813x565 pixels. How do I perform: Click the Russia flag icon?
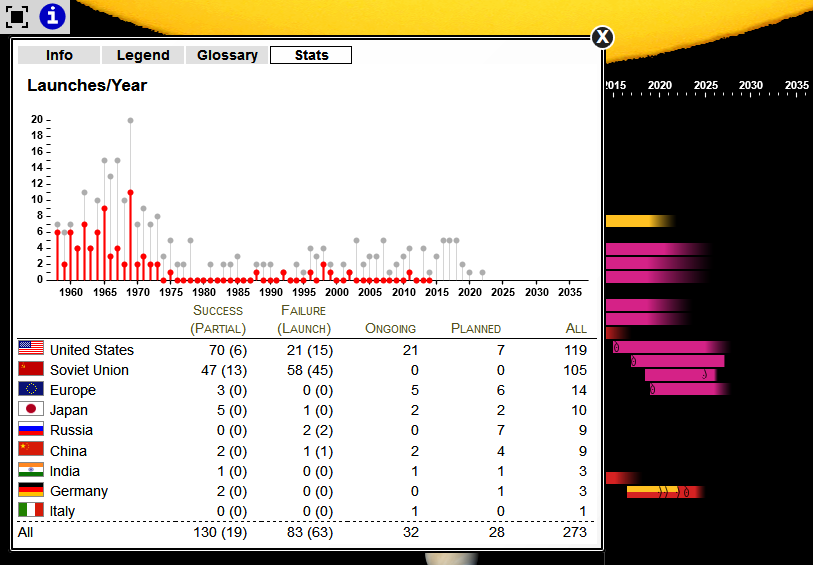point(31,429)
